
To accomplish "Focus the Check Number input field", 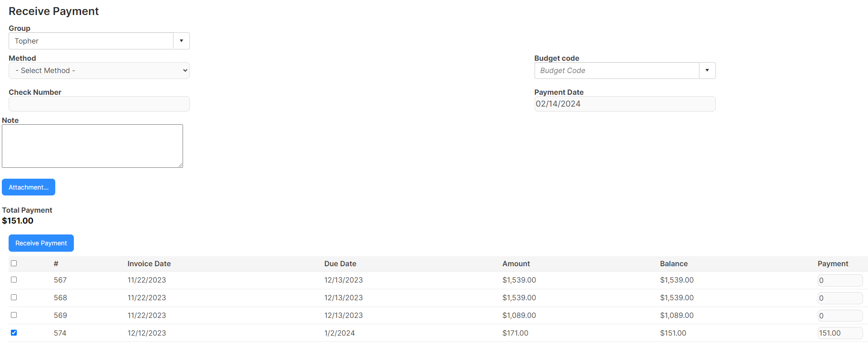I will coord(99,104).
